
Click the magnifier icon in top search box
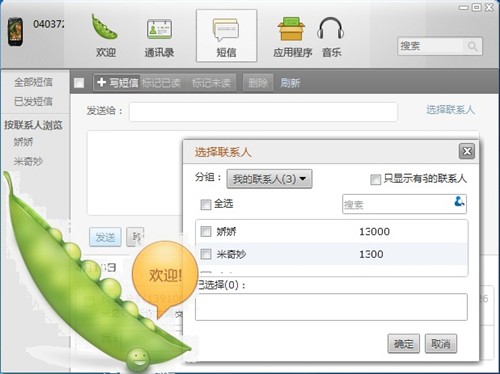473,46
